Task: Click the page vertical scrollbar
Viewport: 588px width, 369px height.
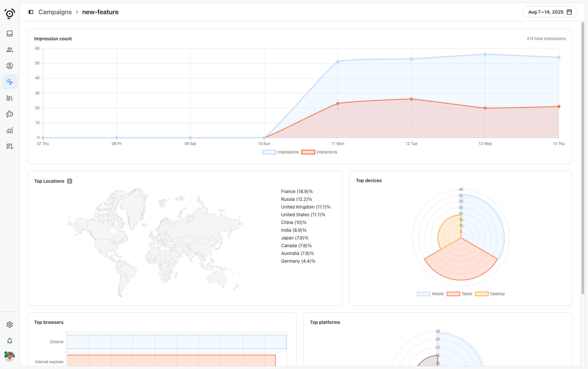Action: point(583,158)
